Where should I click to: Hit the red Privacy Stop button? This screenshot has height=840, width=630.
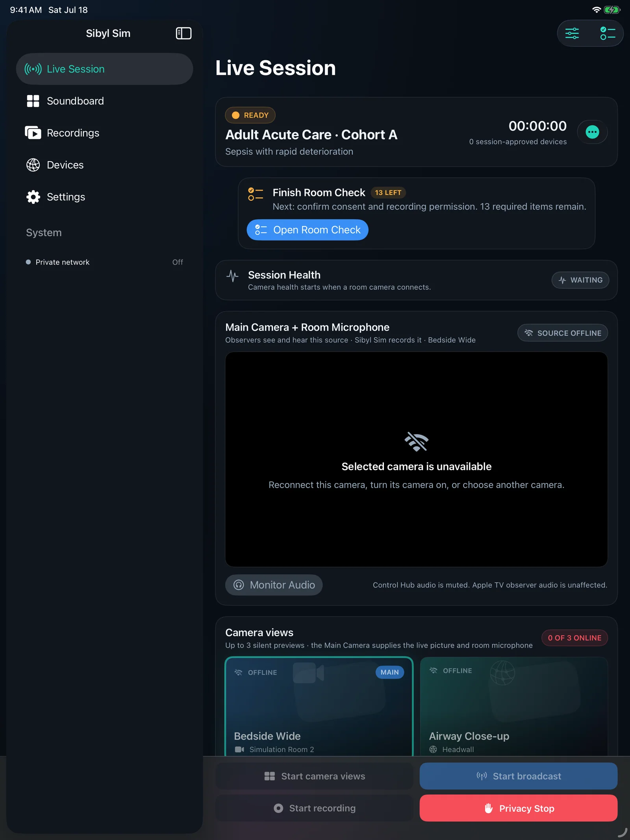[x=519, y=808]
